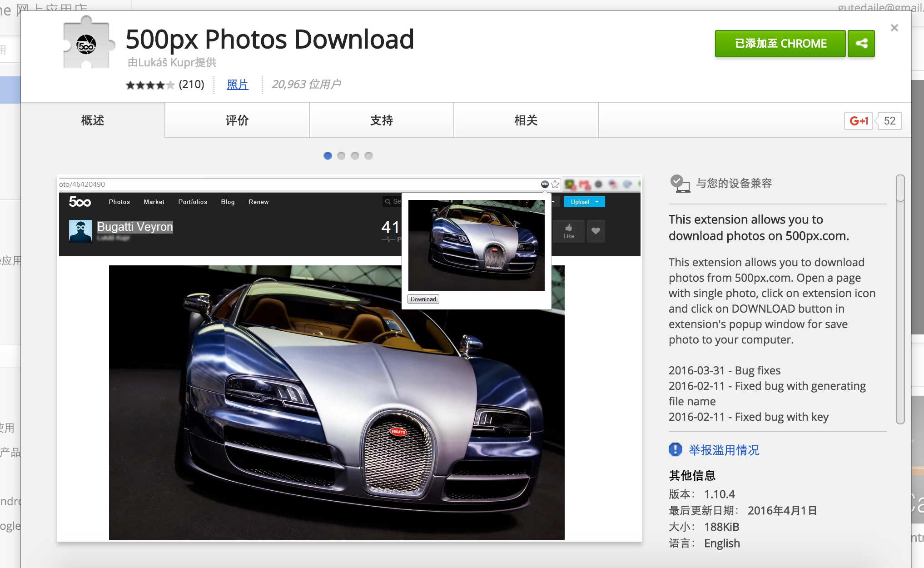Switch to the 概述 tab

coord(93,120)
